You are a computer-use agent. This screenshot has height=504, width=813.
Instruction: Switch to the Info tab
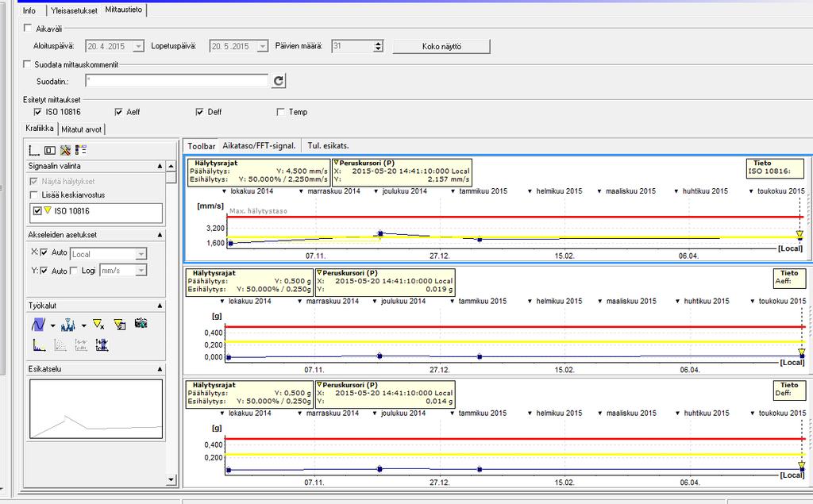click(x=29, y=10)
